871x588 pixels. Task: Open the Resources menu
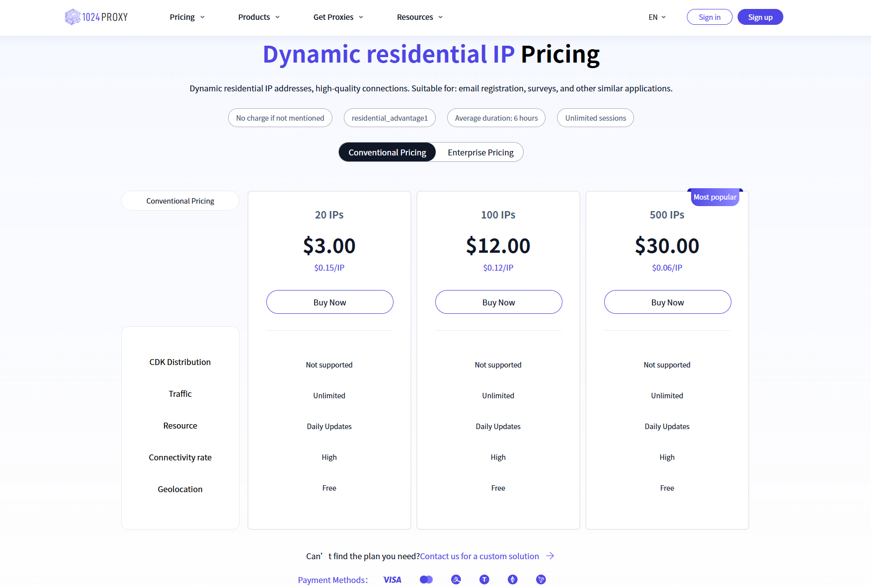[419, 17]
